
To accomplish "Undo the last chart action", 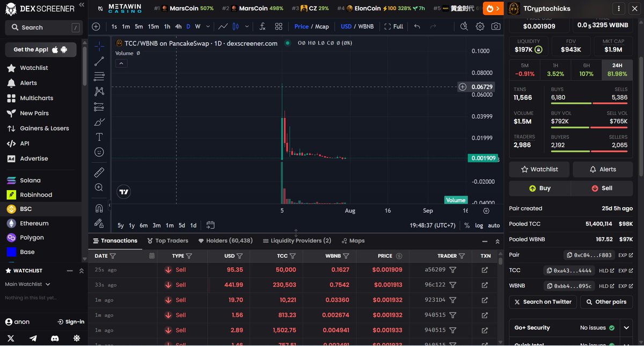I will 417,26.
